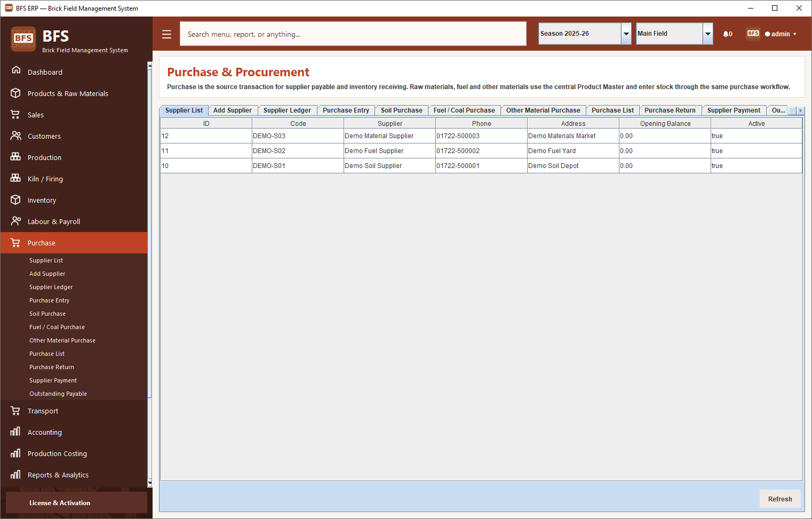812x519 pixels.
Task: Open Outstanding Payable in the sidebar
Action: coord(58,394)
